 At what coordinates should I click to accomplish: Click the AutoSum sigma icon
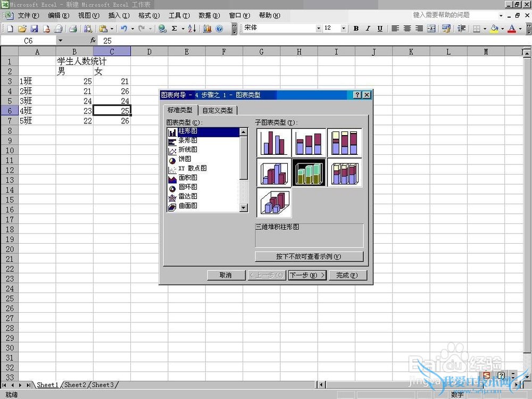[x=174, y=29]
